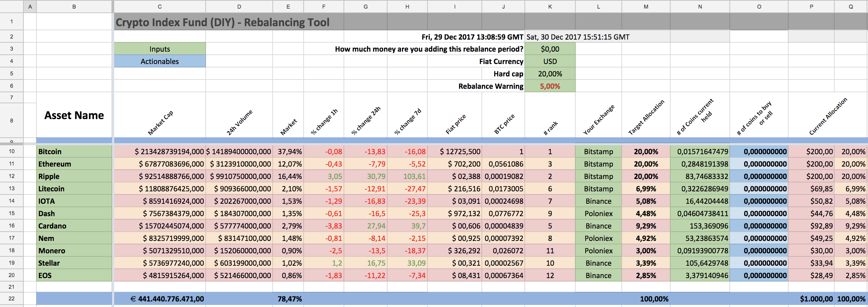This screenshot has height=307, width=868.
Task: Click Bitcoin market cap $ 213428739194,000
Action: 160,151
